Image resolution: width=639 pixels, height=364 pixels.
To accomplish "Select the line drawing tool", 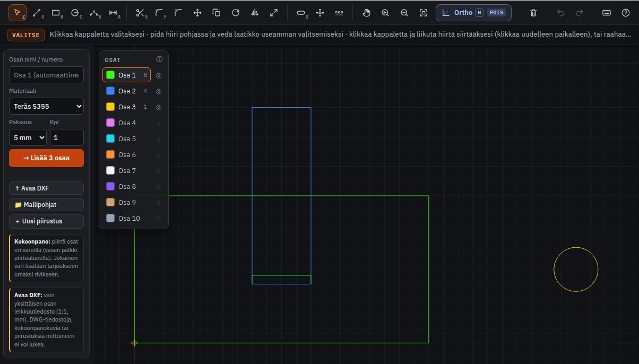I will click(x=37, y=12).
